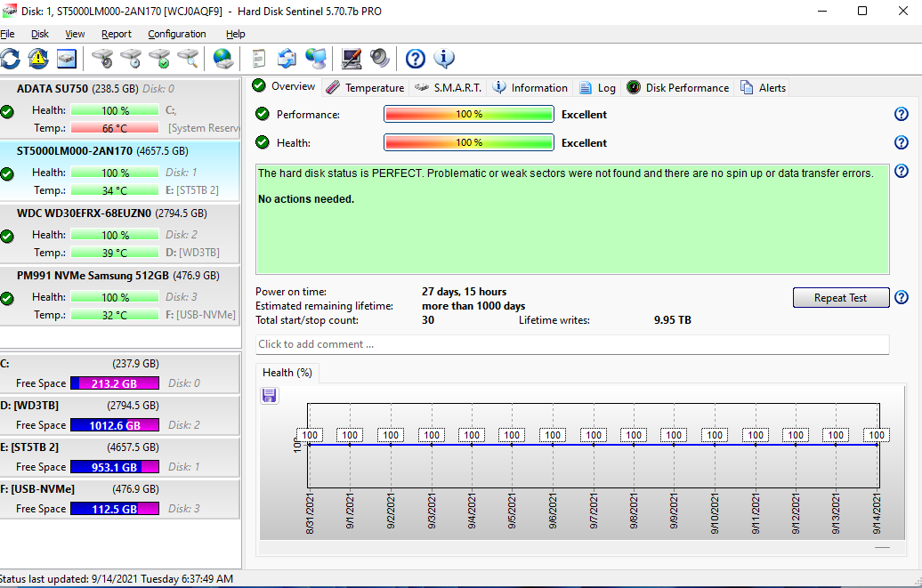Click the green status check for WDC WD30EFRX
Screen dimensions: 922x588
coord(7,236)
